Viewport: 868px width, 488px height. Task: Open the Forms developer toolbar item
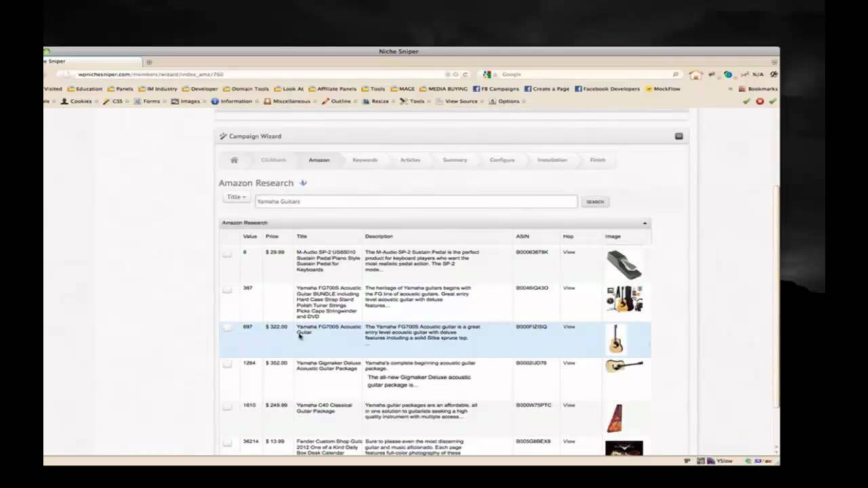(x=146, y=102)
